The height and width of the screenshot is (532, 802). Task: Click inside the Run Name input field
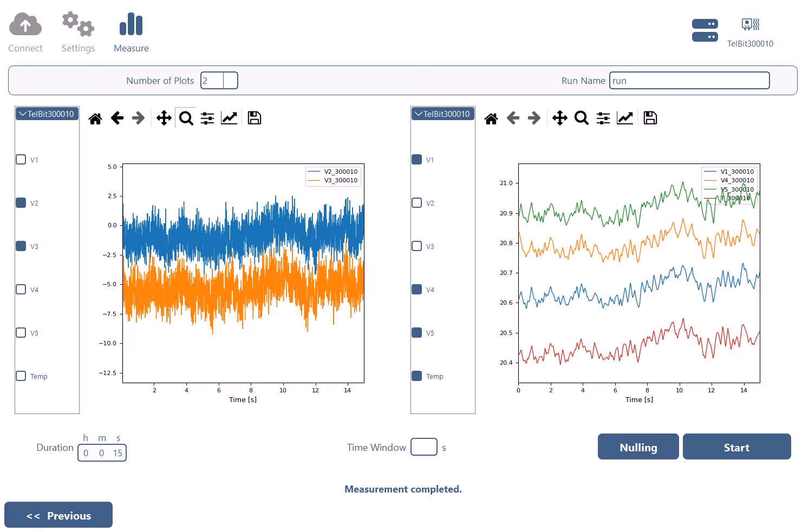click(x=689, y=80)
